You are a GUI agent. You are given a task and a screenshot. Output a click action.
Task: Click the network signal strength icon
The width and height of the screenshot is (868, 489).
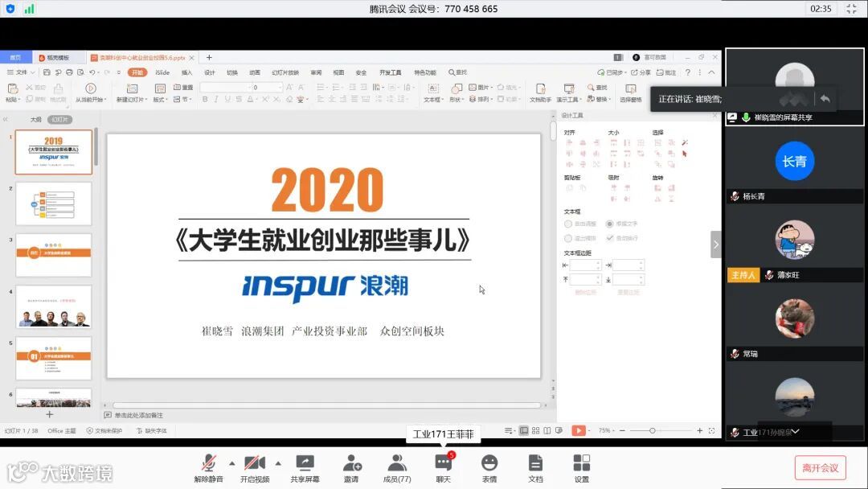click(30, 8)
